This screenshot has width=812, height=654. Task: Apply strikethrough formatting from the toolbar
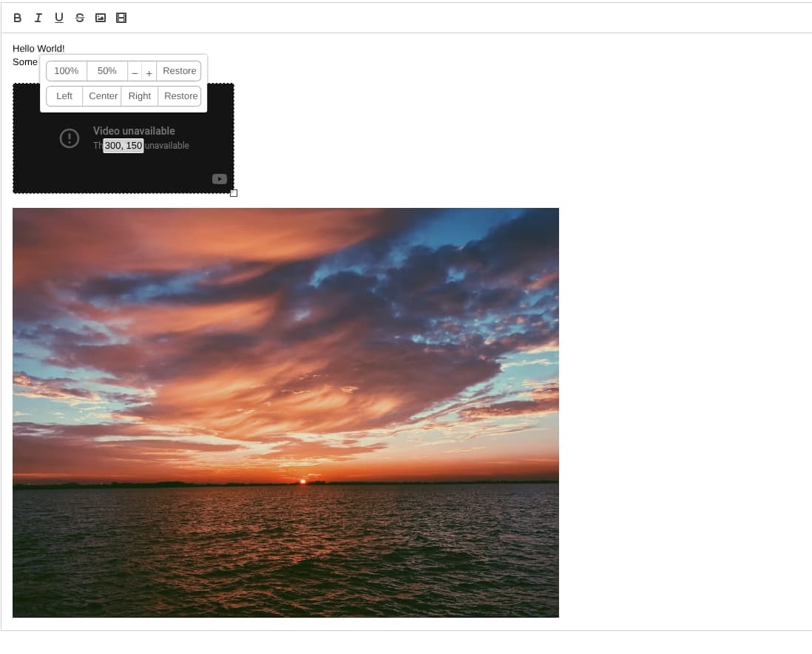[79, 17]
